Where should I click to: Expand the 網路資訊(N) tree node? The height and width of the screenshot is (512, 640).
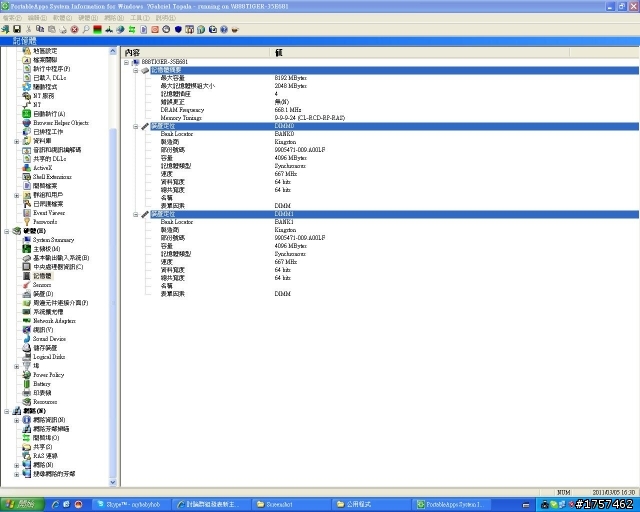click(17, 420)
